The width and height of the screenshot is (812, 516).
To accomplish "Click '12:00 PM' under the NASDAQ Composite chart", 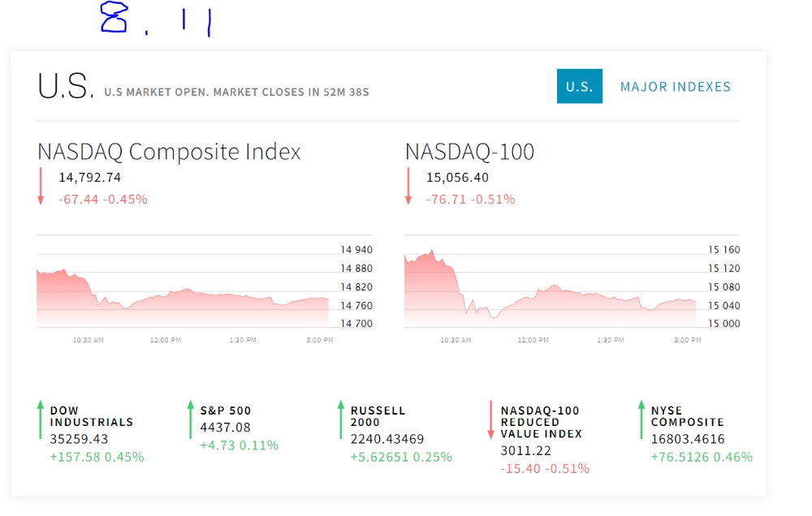I will point(166,340).
